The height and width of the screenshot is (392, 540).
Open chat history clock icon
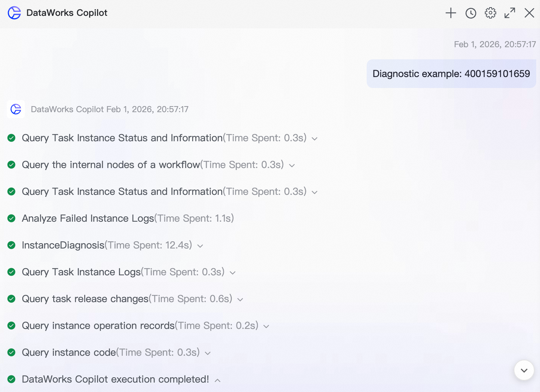tap(471, 13)
